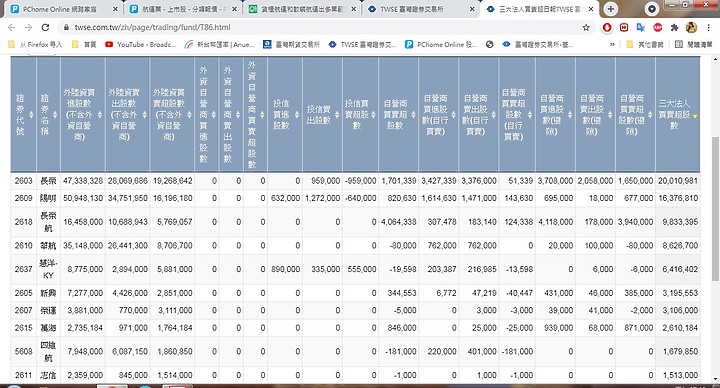Sort by 三大法人買賣超股數 column

[x=678, y=114]
